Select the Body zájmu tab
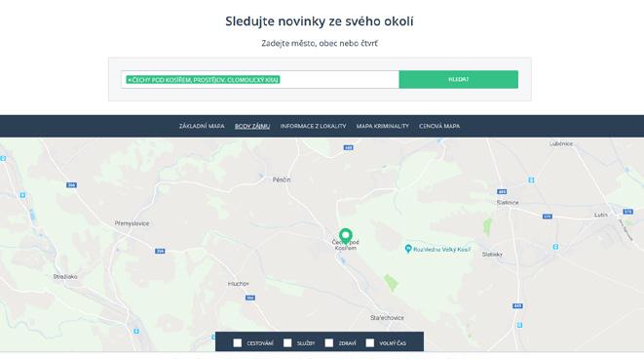The image size is (644, 359). point(252,126)
